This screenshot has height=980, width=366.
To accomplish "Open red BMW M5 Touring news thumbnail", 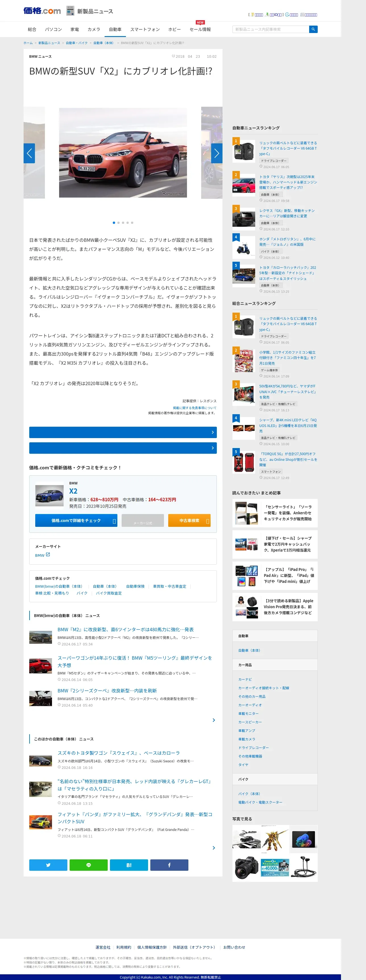I will click(x=41, y=666).
